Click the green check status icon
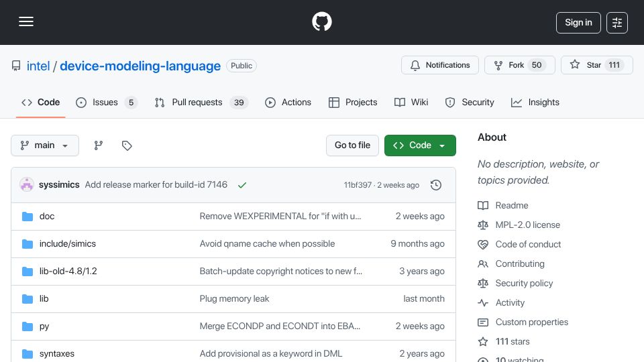This screenshot has height=362, width=644. click(x=242, y=185)
